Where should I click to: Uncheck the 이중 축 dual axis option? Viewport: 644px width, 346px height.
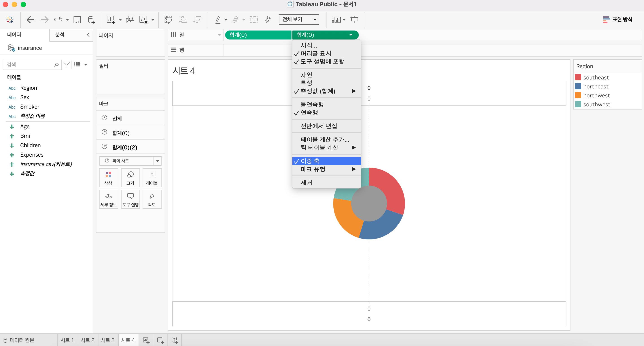310,161
